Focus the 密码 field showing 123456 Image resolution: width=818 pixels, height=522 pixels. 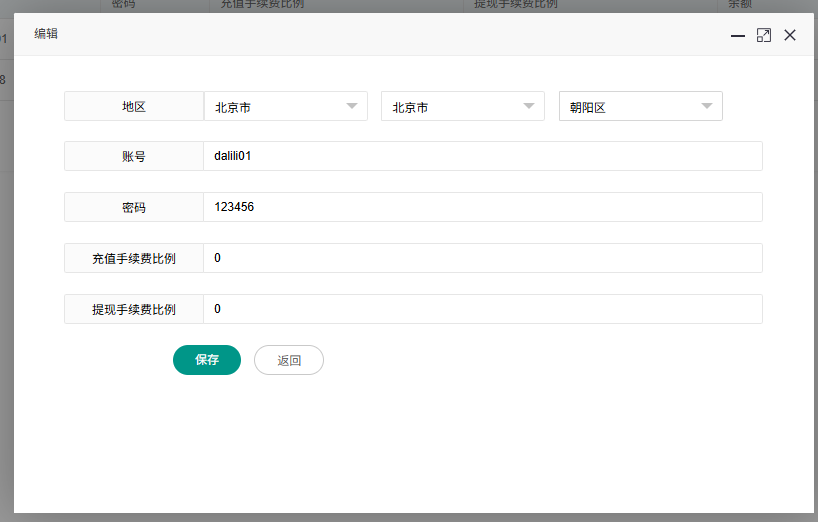(x=482, y=207)
